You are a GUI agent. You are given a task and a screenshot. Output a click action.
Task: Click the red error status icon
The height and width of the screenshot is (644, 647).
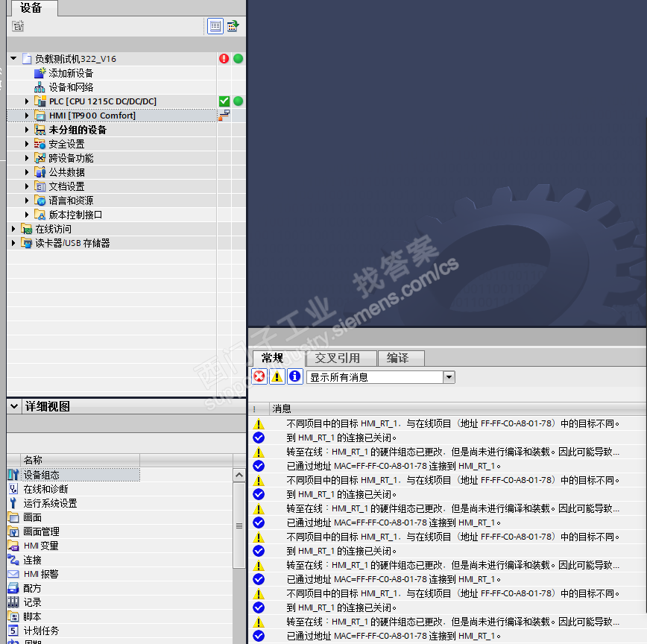click(x=224, y=59)
